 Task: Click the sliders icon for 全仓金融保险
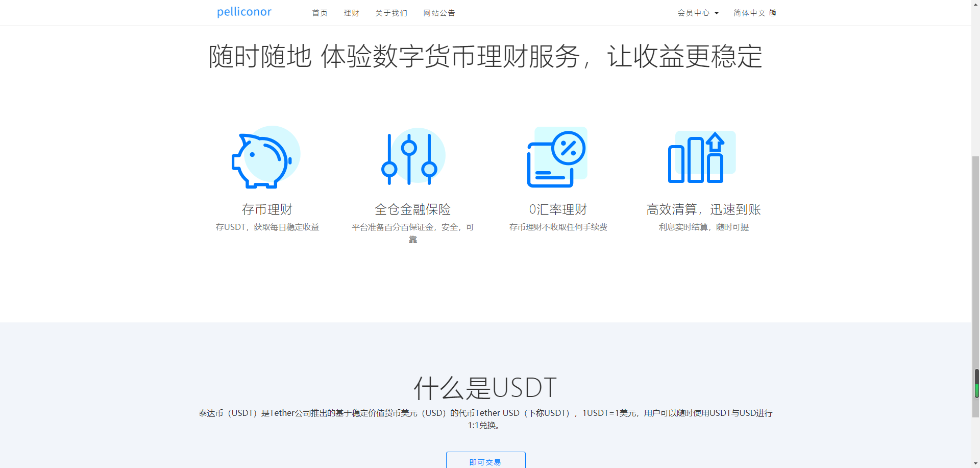tap(413, 157)
